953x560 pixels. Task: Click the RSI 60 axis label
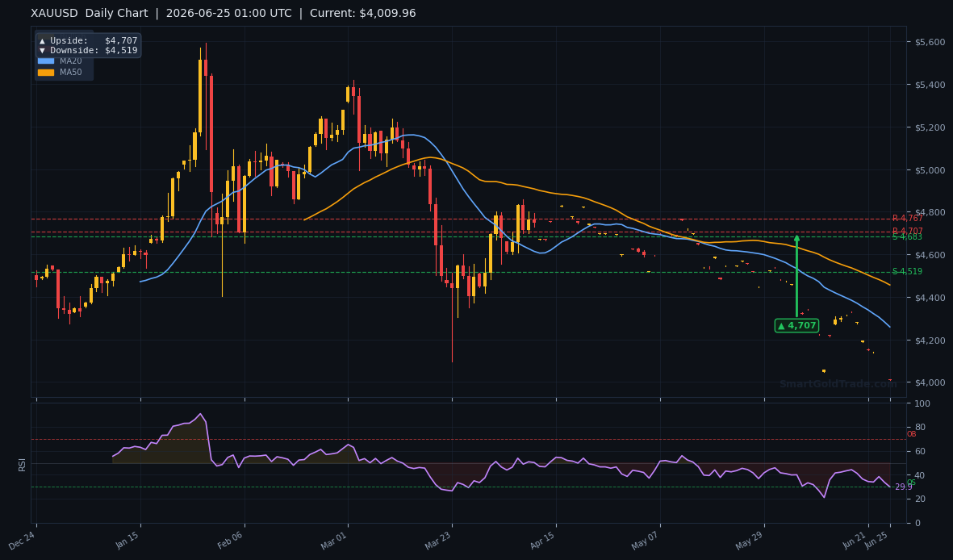(x=920, y=451)
